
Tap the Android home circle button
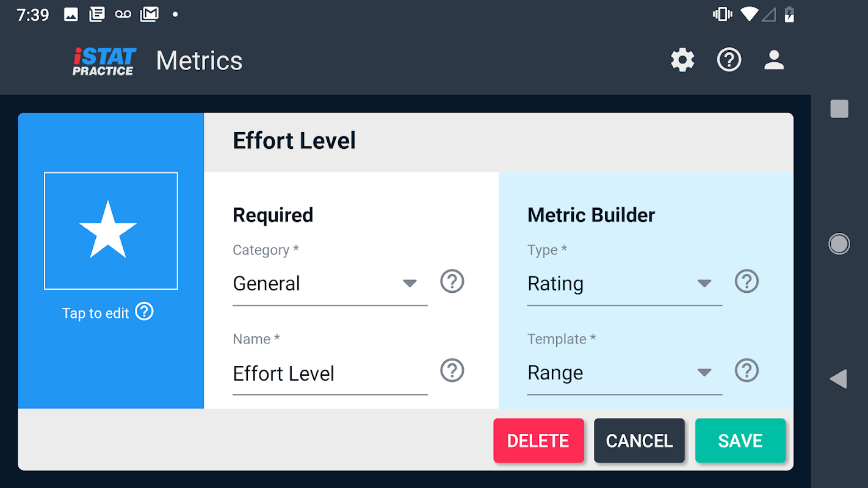click(x=839, y=244)
